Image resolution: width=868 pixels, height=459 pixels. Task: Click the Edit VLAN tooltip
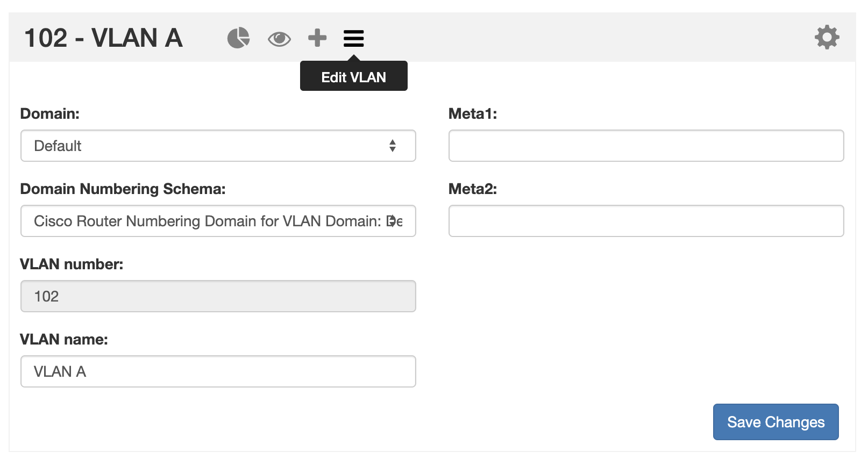pos(353,77)
